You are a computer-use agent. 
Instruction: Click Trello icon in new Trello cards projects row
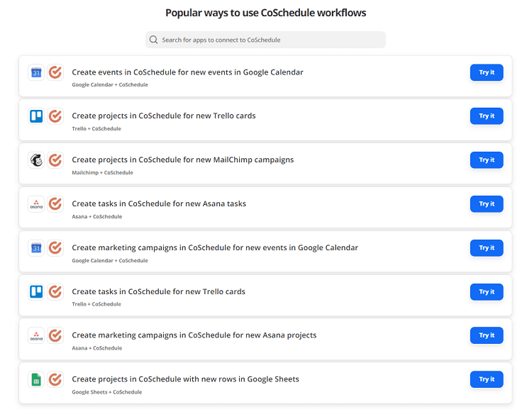[36, 116]
